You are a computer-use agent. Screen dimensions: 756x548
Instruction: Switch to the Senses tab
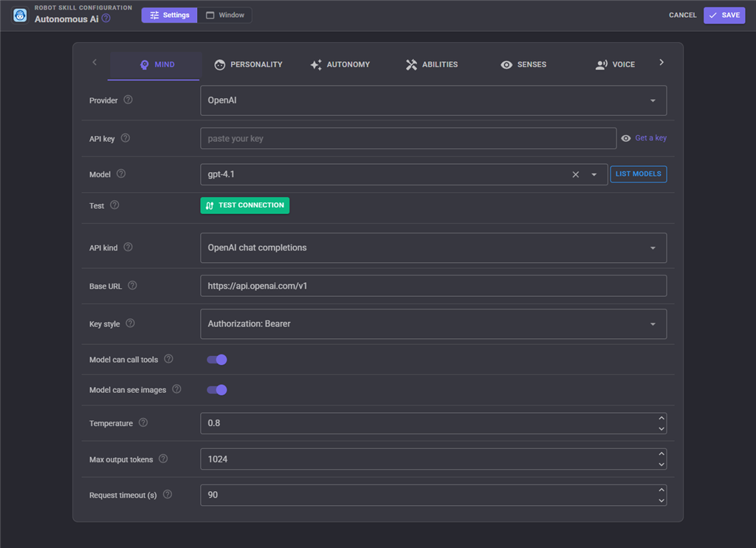click(523, 65)
